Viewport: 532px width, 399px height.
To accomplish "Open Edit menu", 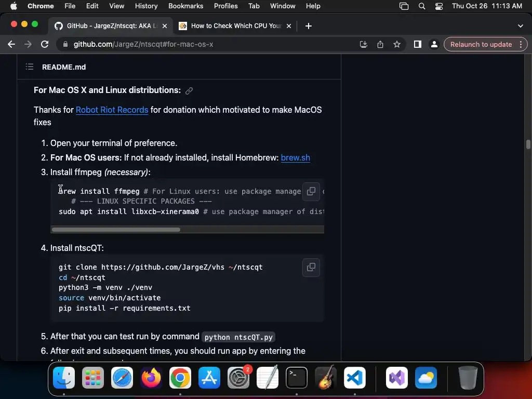I will [92, 6].
